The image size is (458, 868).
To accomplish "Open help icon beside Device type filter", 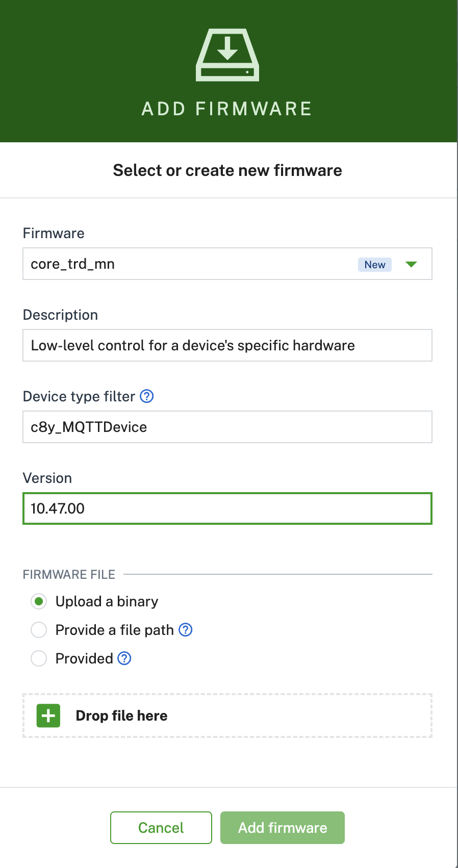I will coord(147,396).
